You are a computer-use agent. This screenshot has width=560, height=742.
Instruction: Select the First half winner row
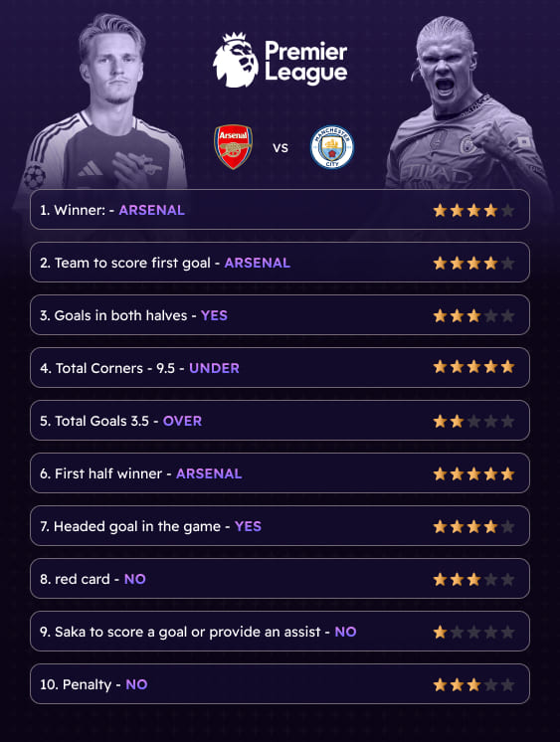click(280, 473)
